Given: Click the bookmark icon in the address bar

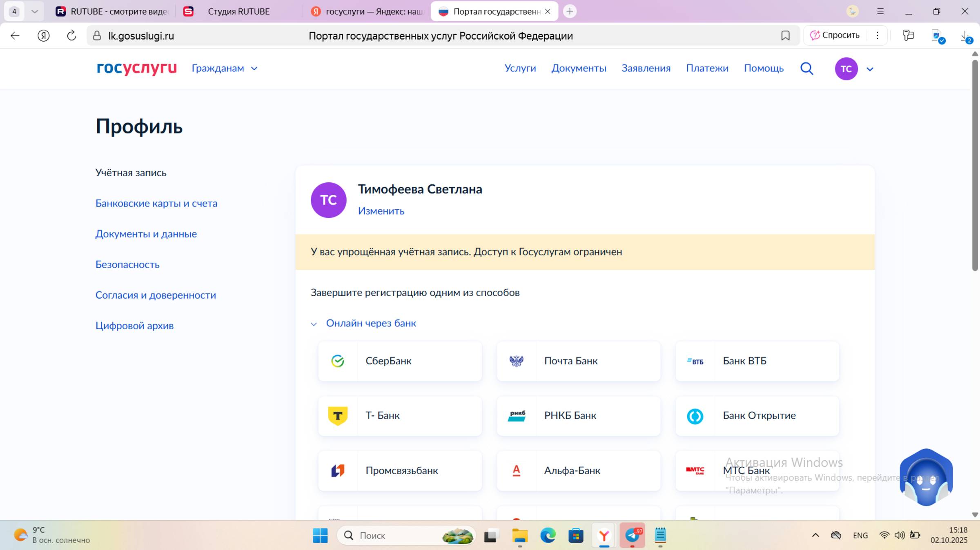Looking at the screenshot, I should pyautogui.click(x=785, y=36).
